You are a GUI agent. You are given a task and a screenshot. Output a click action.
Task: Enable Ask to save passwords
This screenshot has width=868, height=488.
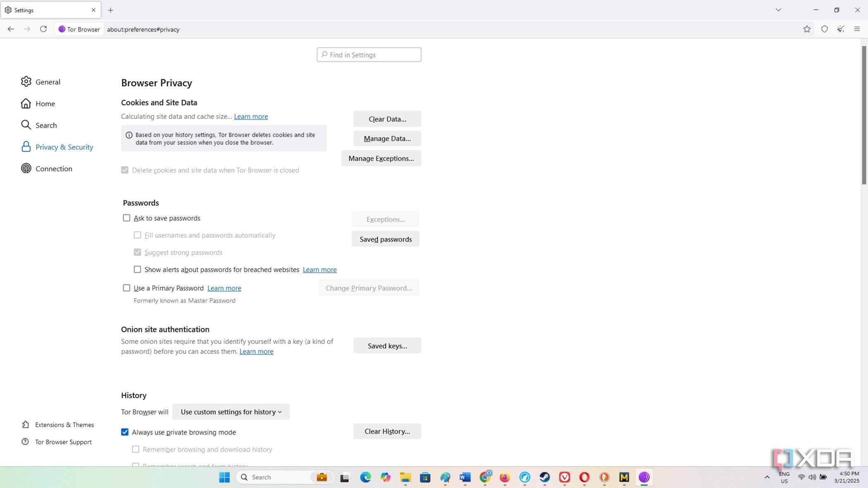point(126,218)
